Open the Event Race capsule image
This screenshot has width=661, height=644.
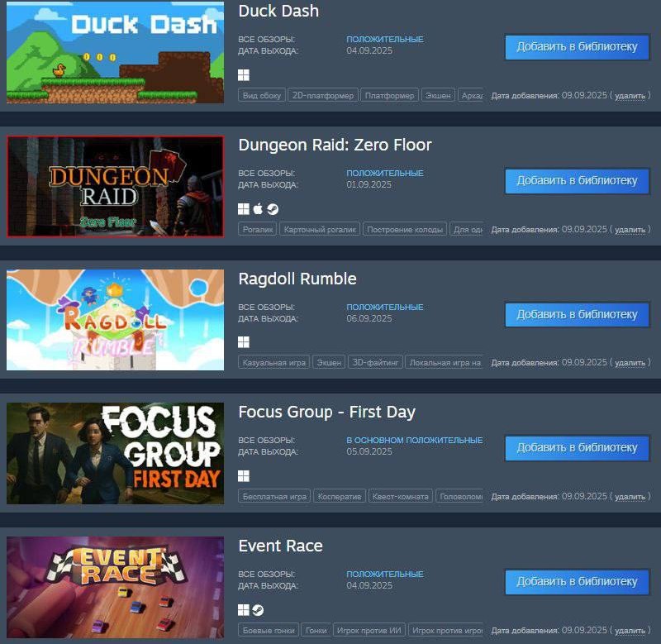click(x=115, y=587)
